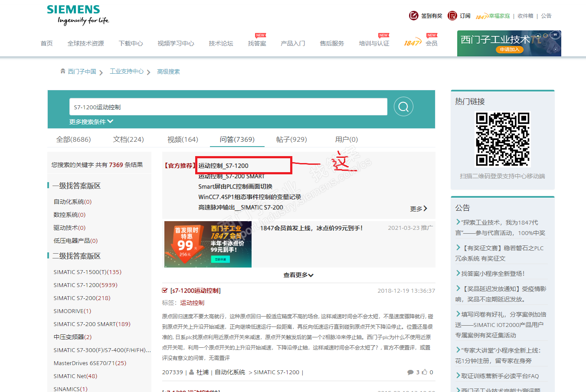This screenshot has width=586, height=392.
Task: Click the thumbs-up like icon
Action: click(x=425, y=372)
